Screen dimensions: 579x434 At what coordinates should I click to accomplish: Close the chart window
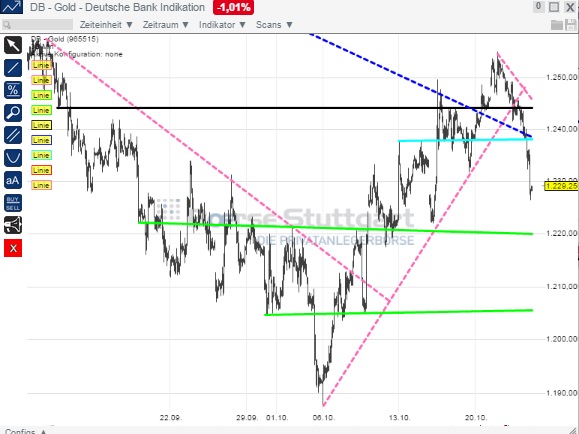point(570,7)
